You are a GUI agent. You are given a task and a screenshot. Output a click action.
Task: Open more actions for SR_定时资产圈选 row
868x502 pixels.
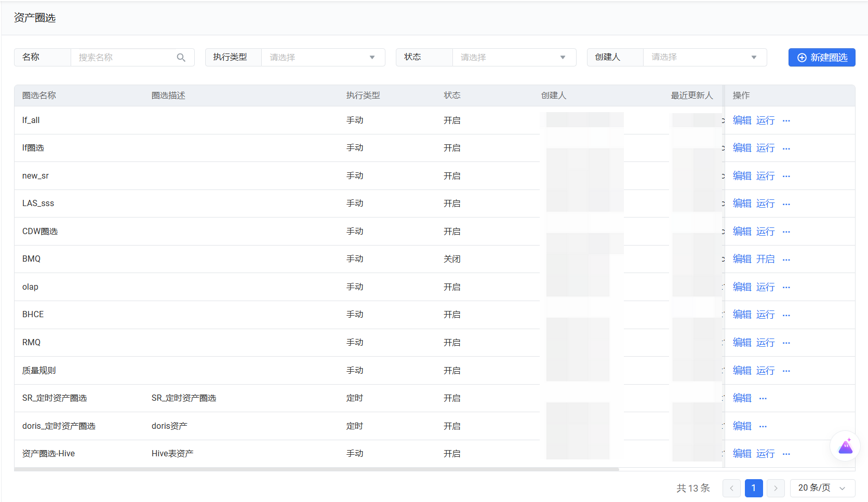tap(763, 398)
